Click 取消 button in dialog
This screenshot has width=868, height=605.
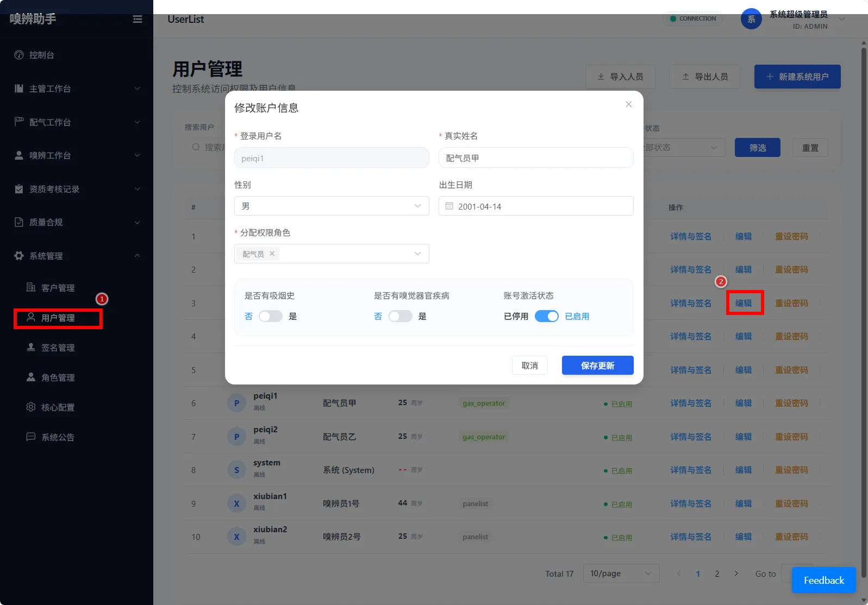coord(529,365)
